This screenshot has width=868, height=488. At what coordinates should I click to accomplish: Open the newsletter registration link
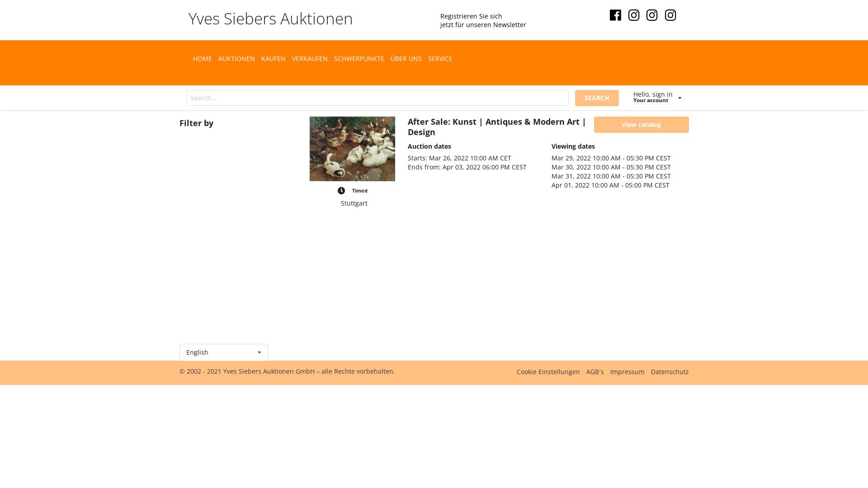(x=482, y=20)
